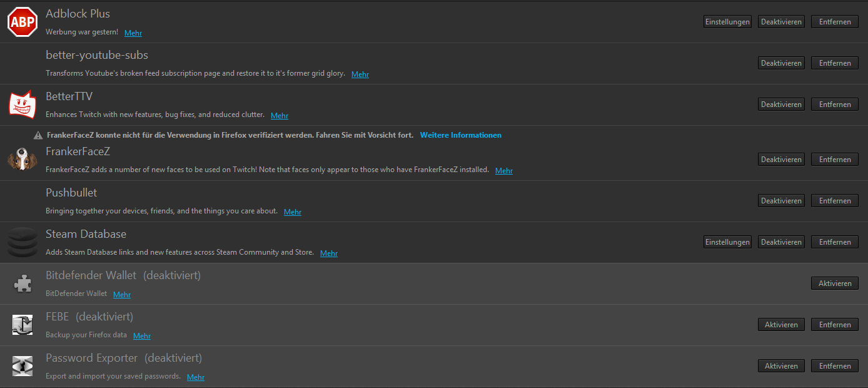Remove Steam Database
Image resolution: width=868 pixels, height=388 pixels.
(x=835, y=242)
